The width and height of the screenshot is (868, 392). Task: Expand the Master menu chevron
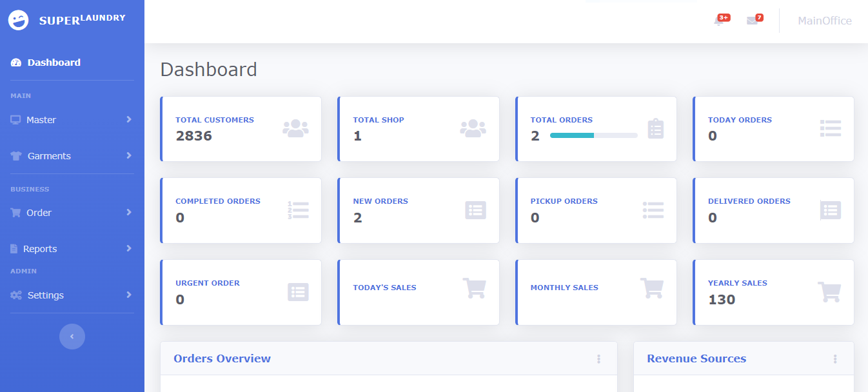click(x=129, y=119)
